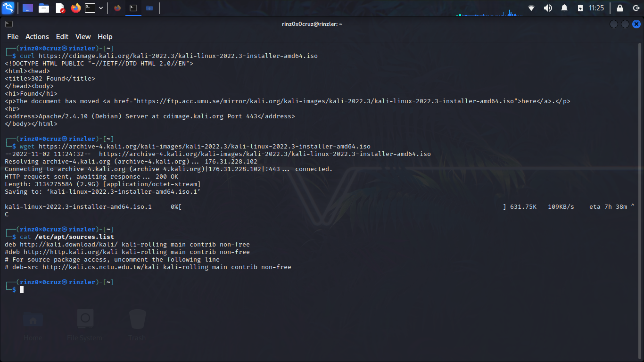The image size is (644, 362).
Task: Open the Actions menu in terminal
Action: click(37, 37)
